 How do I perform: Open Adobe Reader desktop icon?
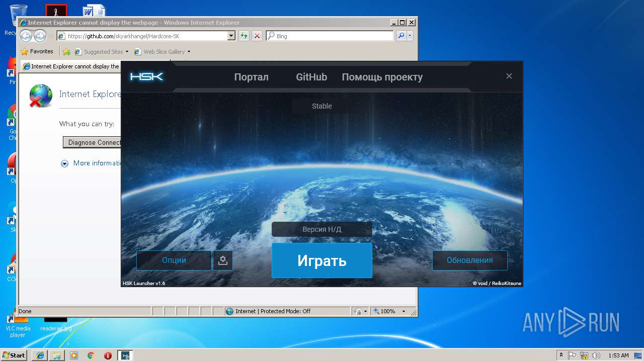[x=56, y=10]
